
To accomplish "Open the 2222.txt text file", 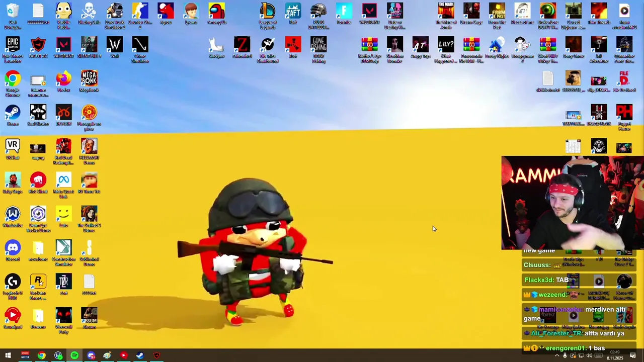I will (89, 285).
